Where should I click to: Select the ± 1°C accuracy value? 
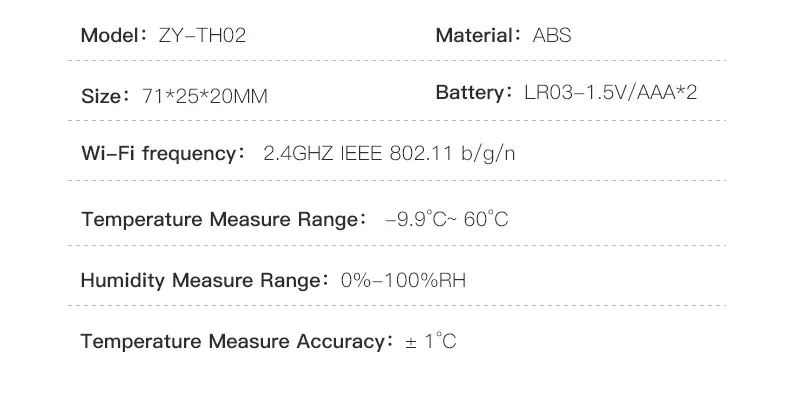pos(430,341)
